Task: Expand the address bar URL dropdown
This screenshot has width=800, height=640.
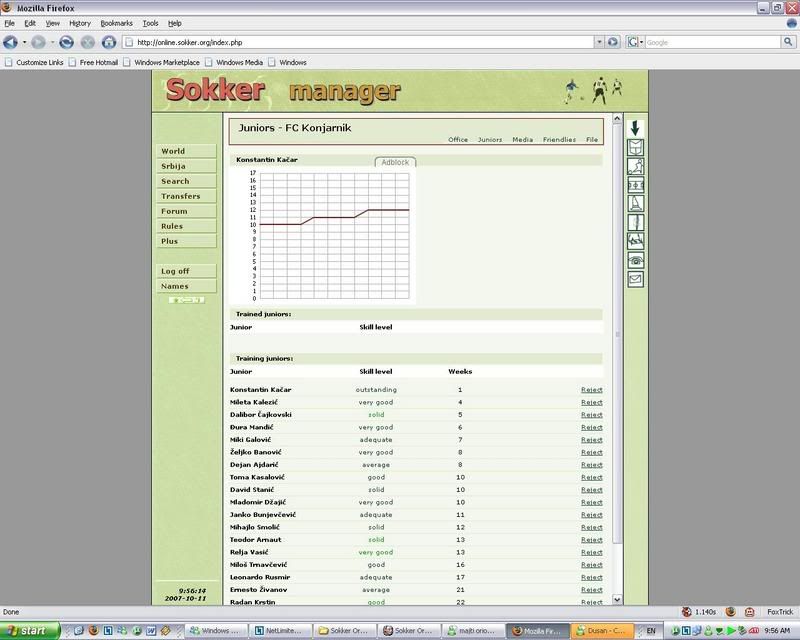Action: coord(599,42)
